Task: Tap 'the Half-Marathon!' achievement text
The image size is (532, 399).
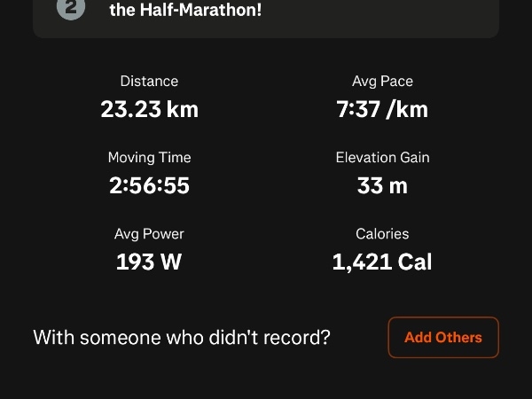Action: tap(185, 10)
